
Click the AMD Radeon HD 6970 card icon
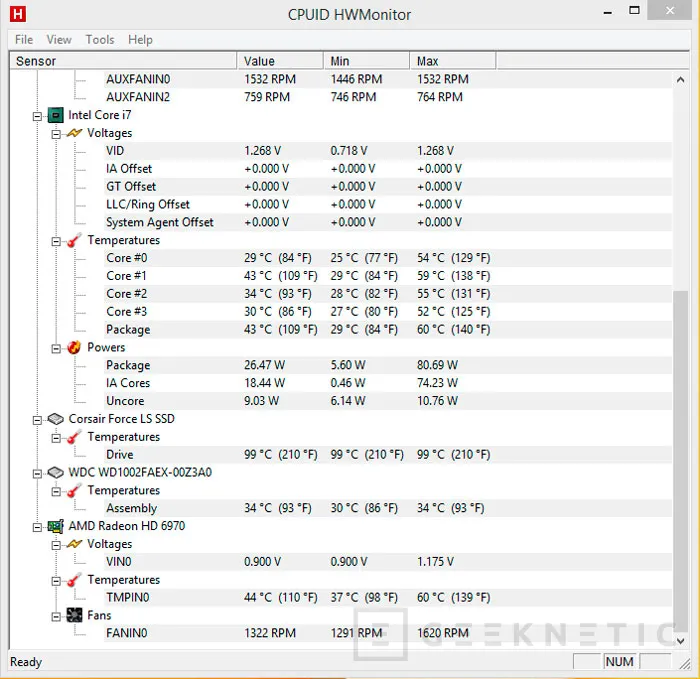pos(55,526)
